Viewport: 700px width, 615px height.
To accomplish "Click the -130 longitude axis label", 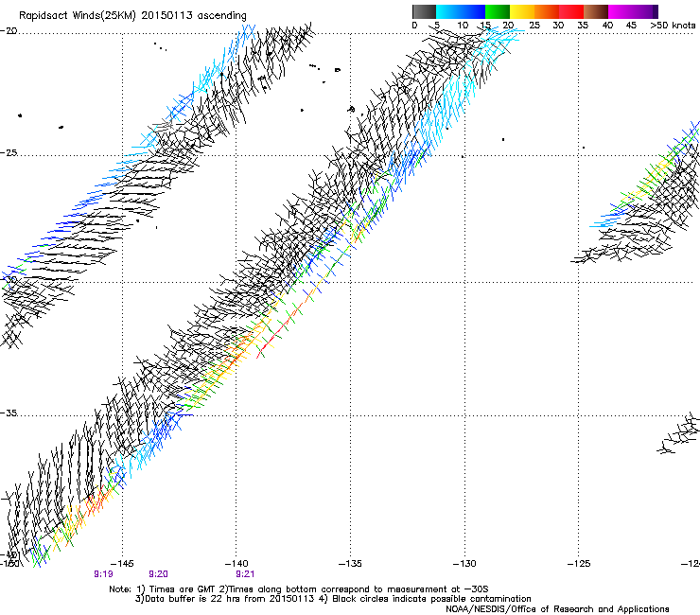I will 464,564.
